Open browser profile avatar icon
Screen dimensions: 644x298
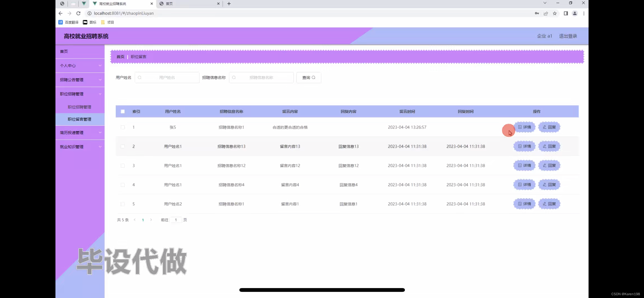pyautogui.click(x=575, y=13)
